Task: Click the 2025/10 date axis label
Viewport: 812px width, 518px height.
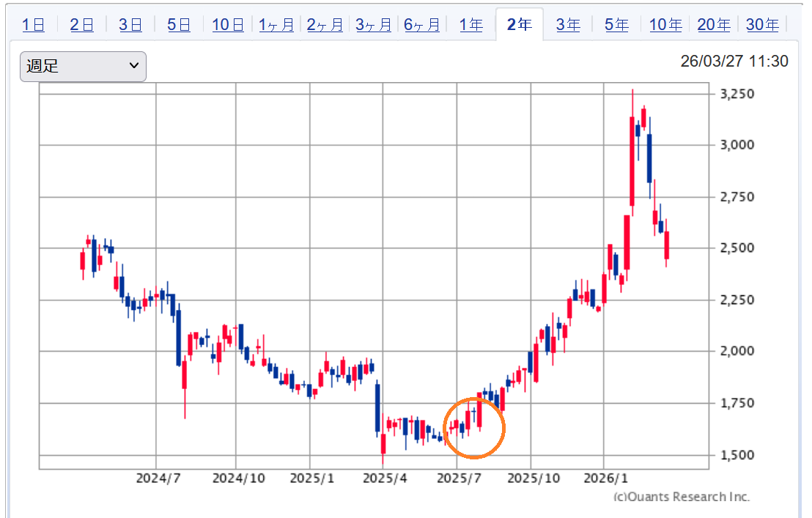Action: [534, 478]
